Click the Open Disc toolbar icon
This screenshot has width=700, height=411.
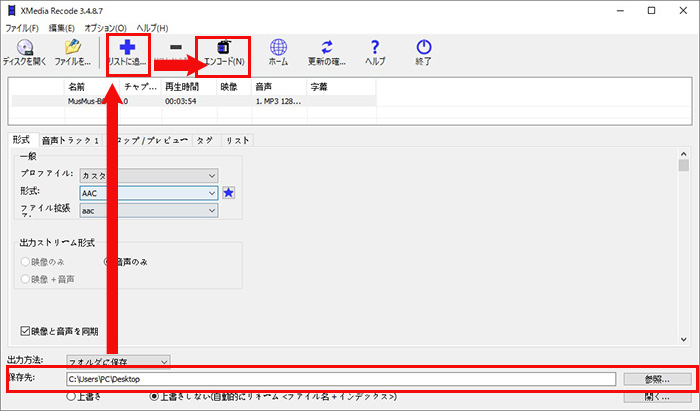point(24,52)
